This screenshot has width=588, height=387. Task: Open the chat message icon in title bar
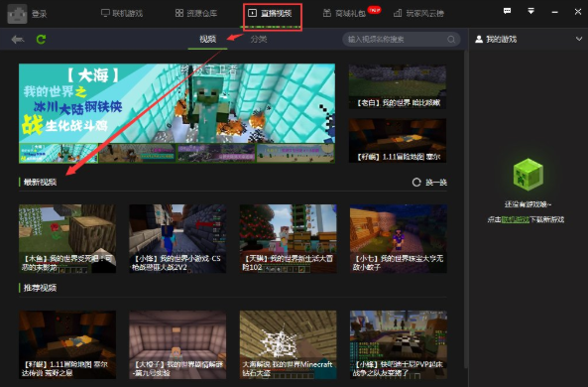(x=507, y=11)
